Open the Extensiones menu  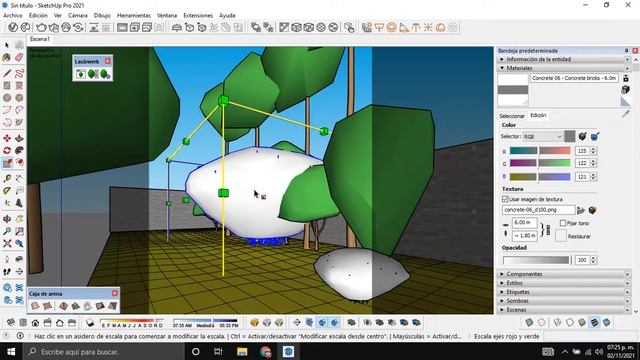[198, 16]
